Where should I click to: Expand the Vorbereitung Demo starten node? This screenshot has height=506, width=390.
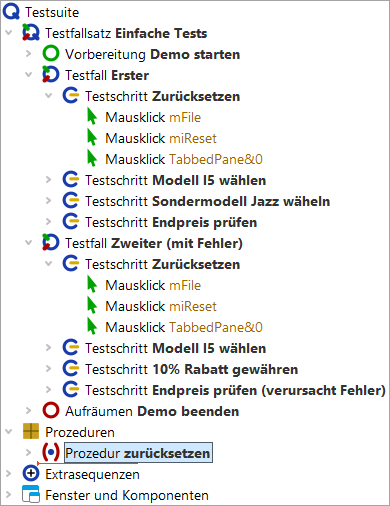point(29,54)
